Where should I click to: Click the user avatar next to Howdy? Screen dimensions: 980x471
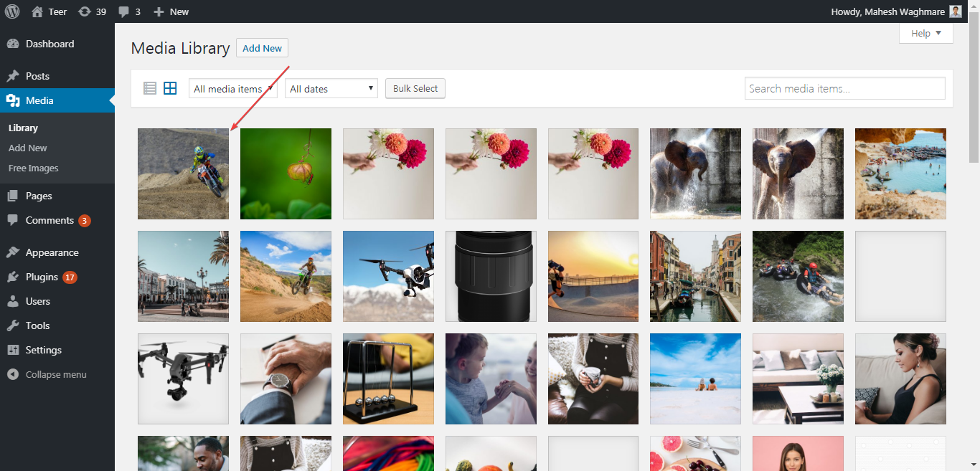956,11
